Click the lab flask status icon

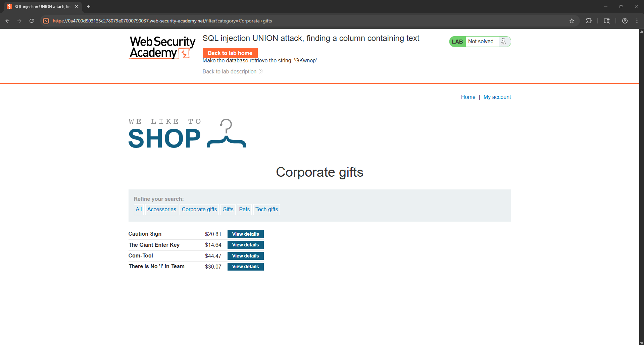tap(503, 42)
